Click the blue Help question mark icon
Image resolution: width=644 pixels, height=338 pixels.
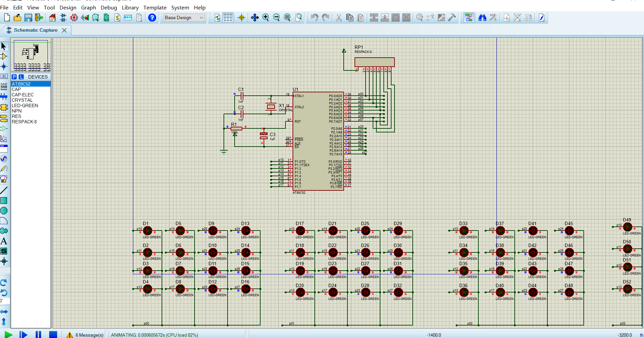pyautogui.click(x=152, y=18)
